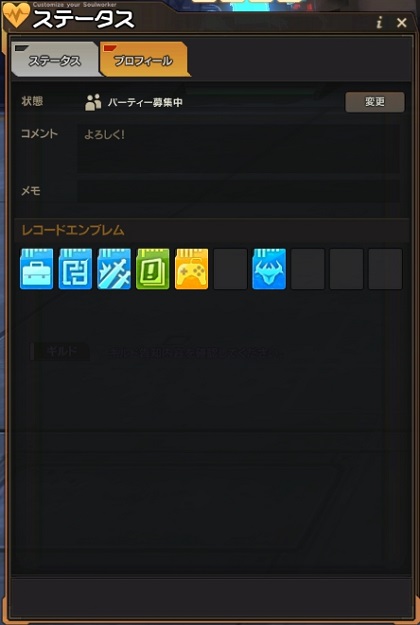Click the コメント text field
The width and height of the screenshot is (420, 625).
tap(238, 148)
